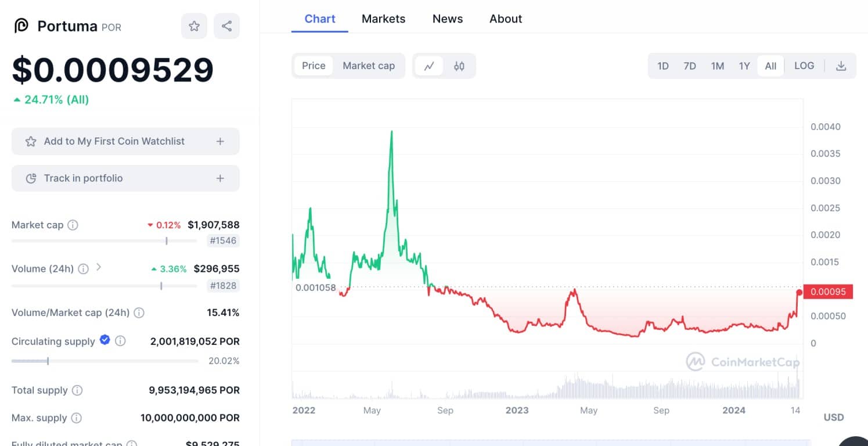Click the 20.02% supply percentage
This screenshot has height=446, width=868.
(224, 361)
